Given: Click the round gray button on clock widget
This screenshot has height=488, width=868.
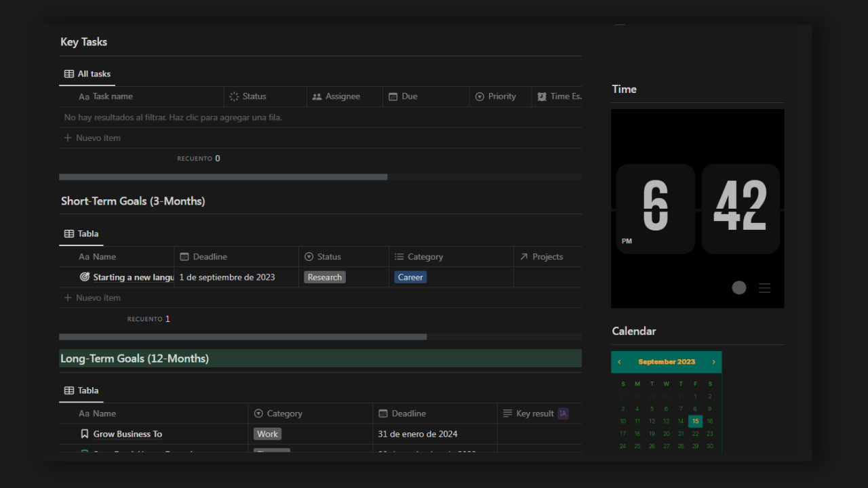Looking at the screenshot, I should click(x=739, y=287).
